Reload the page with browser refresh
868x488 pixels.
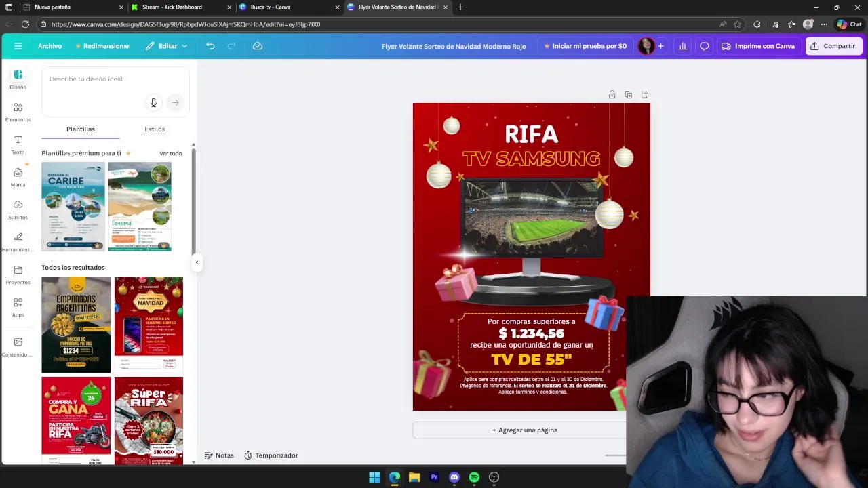click(25, 24)
